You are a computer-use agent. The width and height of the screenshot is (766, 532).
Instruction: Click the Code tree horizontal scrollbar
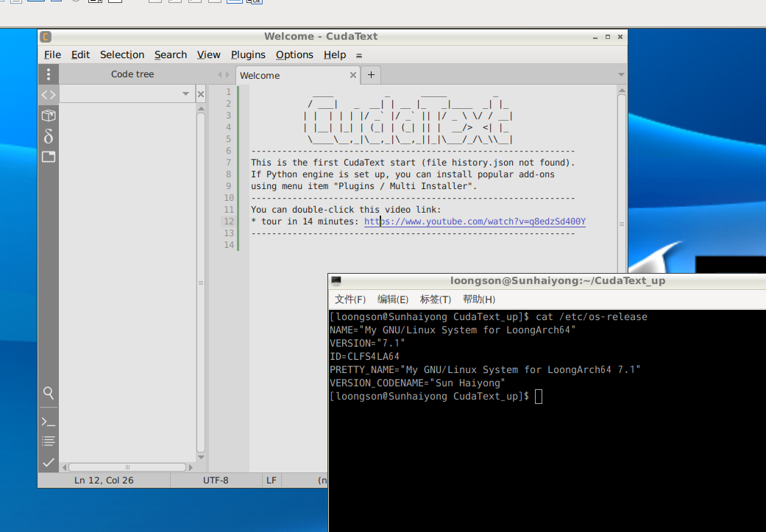[127, 467]
